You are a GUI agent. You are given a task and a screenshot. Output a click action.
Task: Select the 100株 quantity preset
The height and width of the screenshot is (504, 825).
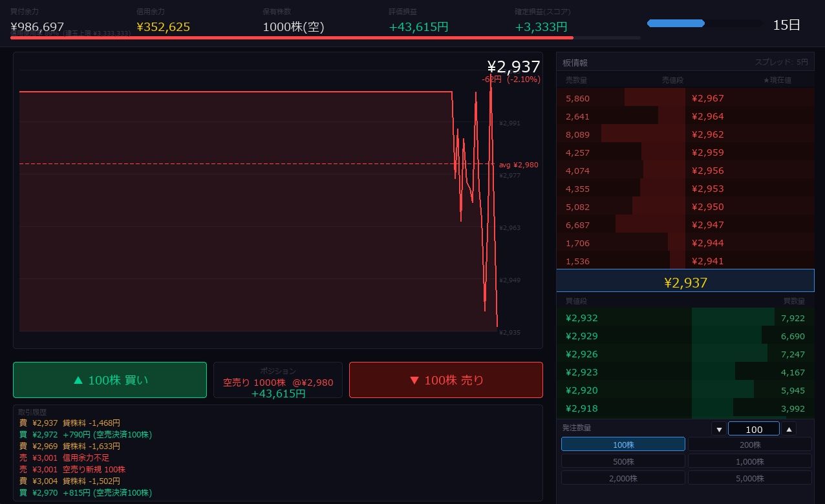pyautogui.click(x=623, y=445)
